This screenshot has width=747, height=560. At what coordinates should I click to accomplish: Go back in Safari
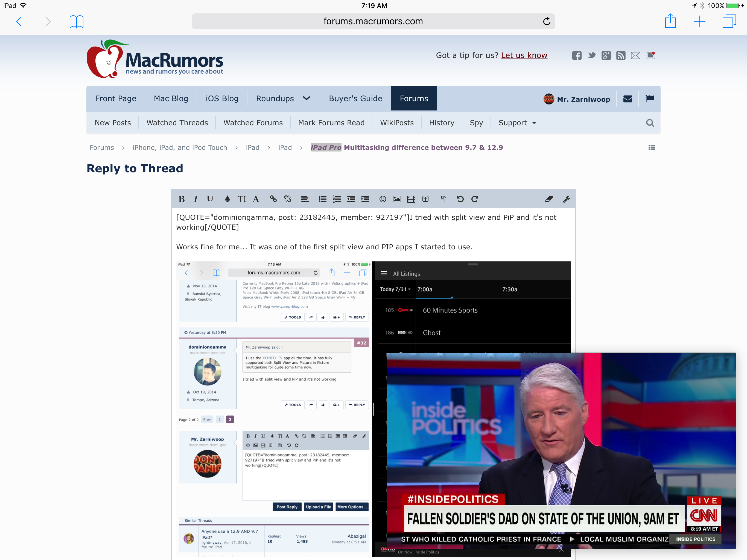click(x=19, y=22)
